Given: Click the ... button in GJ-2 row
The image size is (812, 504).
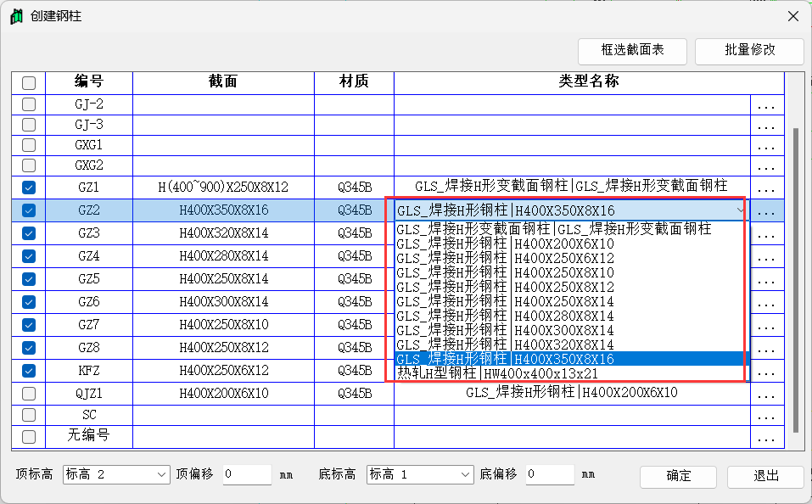Looking at the screenshot, I should coord(766,105).
